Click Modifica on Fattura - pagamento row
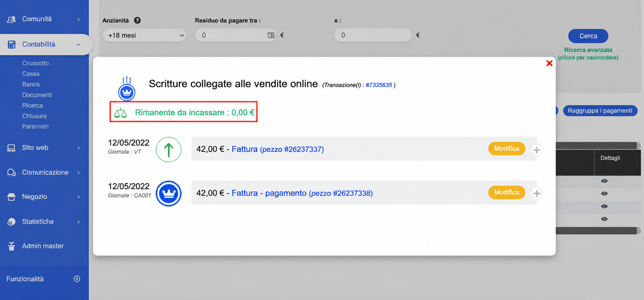The height and width of the screenshot is (300, 644). [x=507, y=192]
